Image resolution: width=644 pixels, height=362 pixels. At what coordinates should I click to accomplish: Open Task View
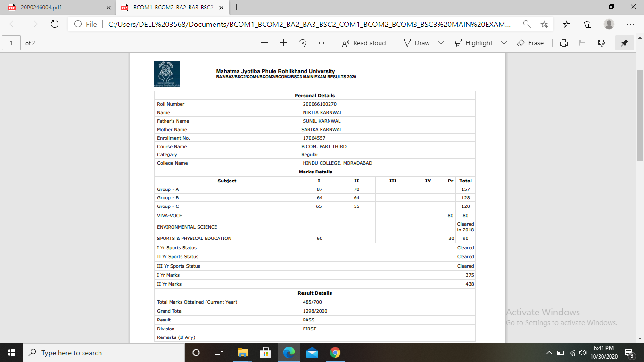(x=219, y=353)
